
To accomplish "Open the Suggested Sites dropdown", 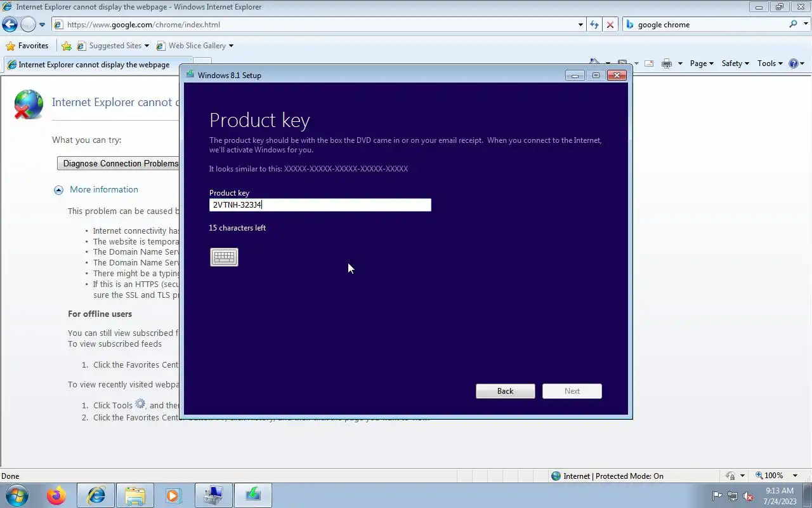I will (147, 46).
